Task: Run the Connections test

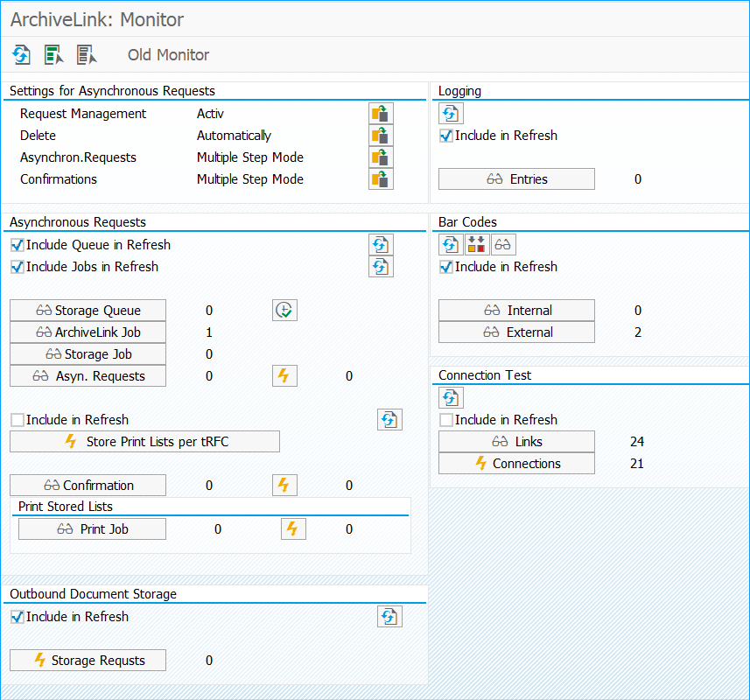Action: click(516, 464)
